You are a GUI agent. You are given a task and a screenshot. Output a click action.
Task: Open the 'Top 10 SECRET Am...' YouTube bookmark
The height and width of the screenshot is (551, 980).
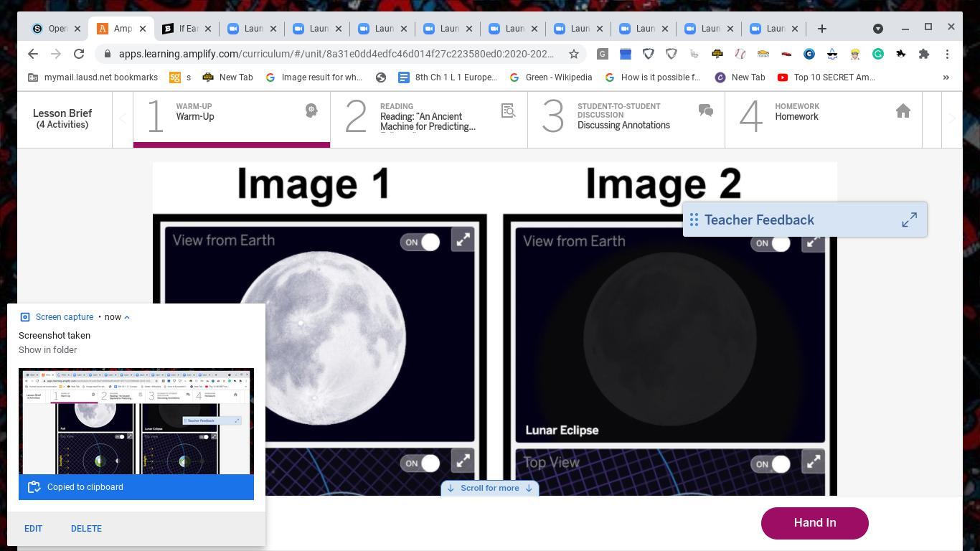826,77
